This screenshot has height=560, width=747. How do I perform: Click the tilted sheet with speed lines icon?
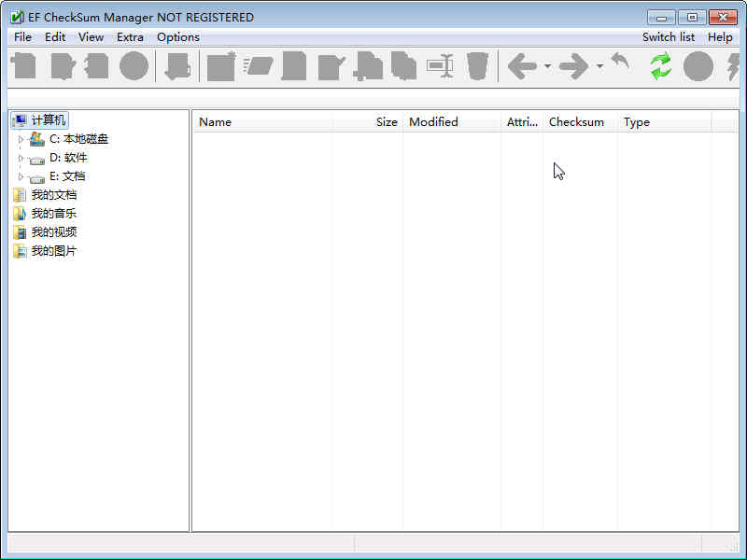pyautogui.click(x=258, y=65)
